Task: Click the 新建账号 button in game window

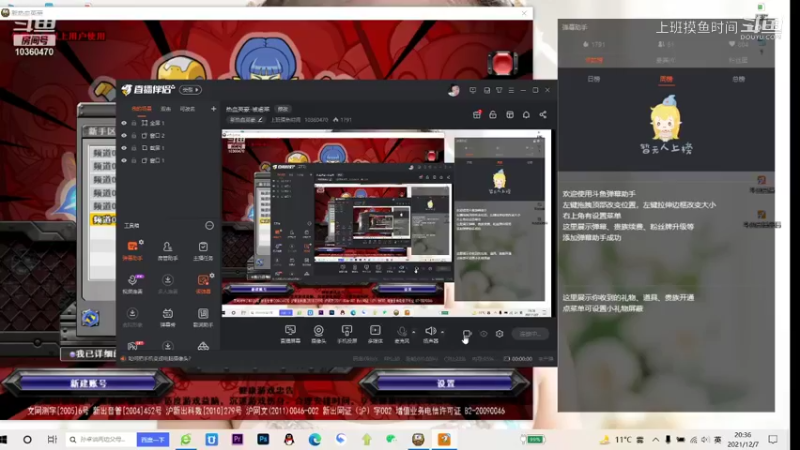Action: pos(89,383)
